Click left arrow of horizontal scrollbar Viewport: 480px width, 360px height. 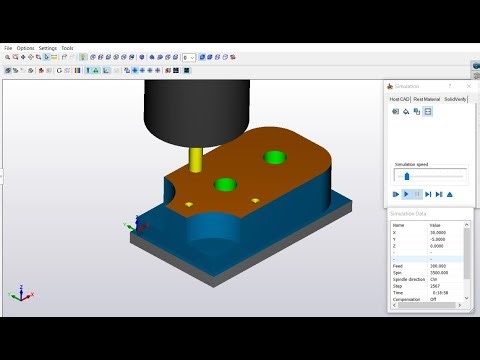(394, 305)
